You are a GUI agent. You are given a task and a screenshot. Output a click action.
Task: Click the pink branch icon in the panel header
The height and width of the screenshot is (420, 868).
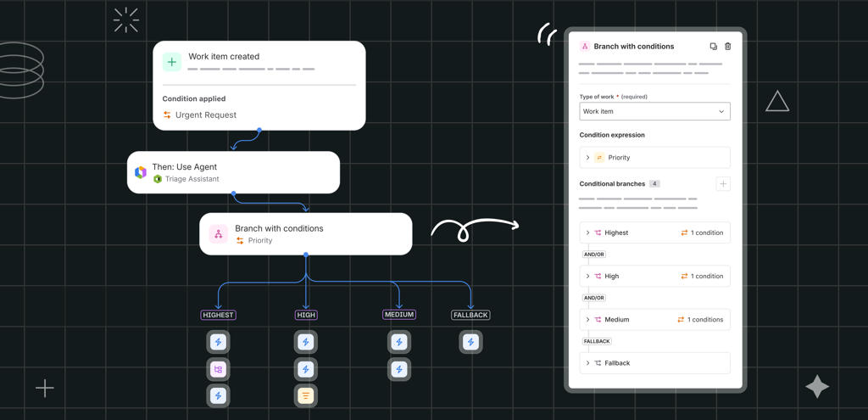tap(585, 47)
